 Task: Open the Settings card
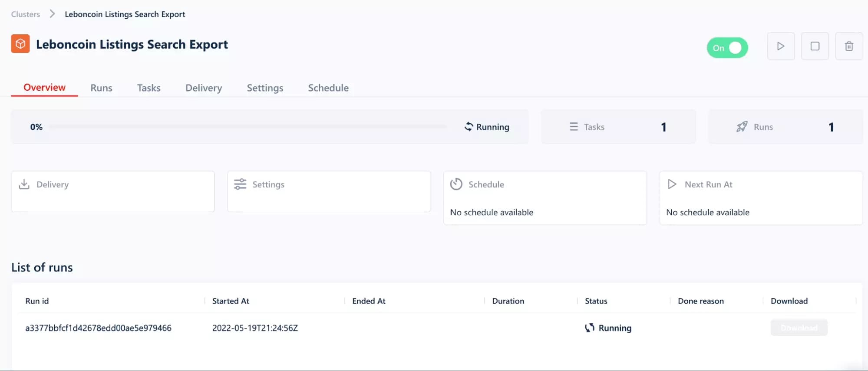329,191
